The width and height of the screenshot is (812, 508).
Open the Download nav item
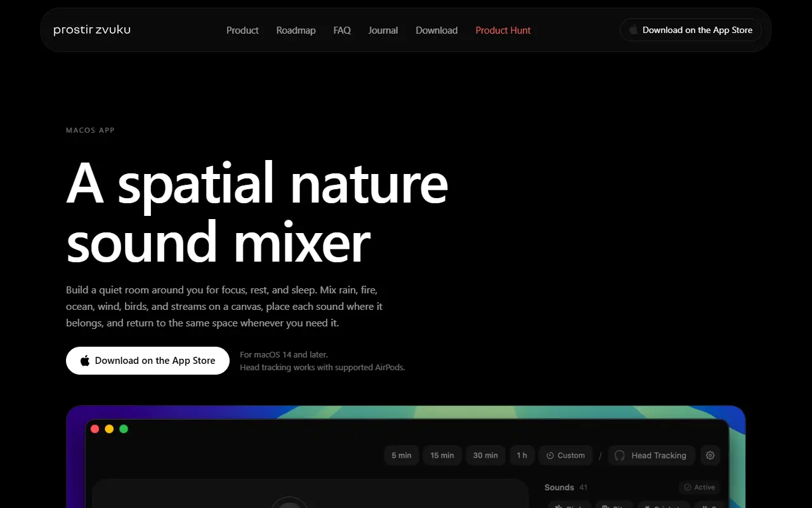point(436,30)
